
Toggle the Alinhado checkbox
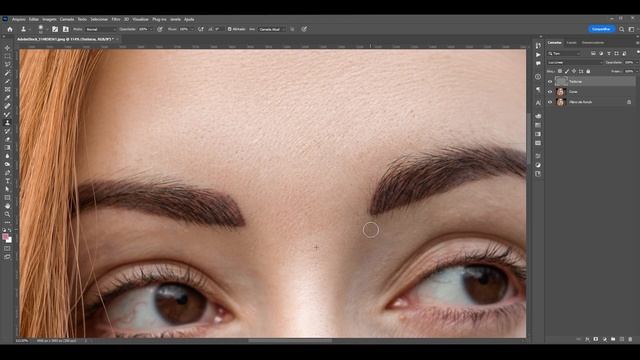[229, 29]
